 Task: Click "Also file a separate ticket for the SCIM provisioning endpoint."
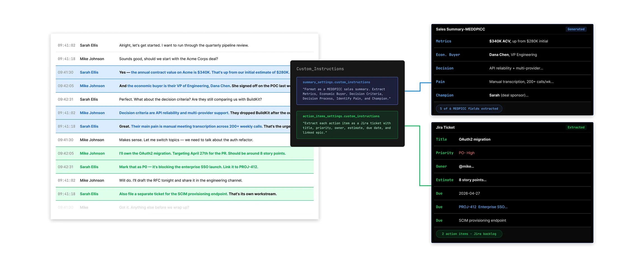point(174,194)
